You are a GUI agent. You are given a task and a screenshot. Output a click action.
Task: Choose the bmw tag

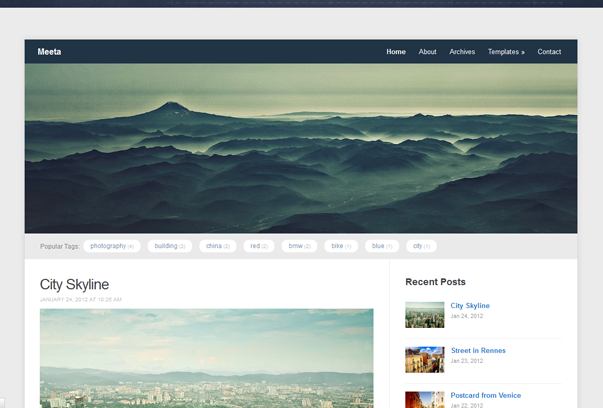point(299,246)
